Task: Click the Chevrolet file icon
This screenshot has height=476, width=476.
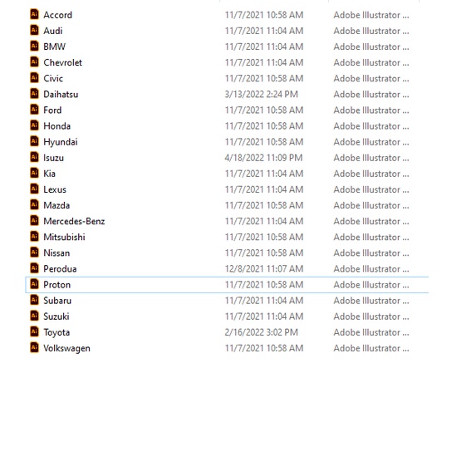Action: [34, 62]
